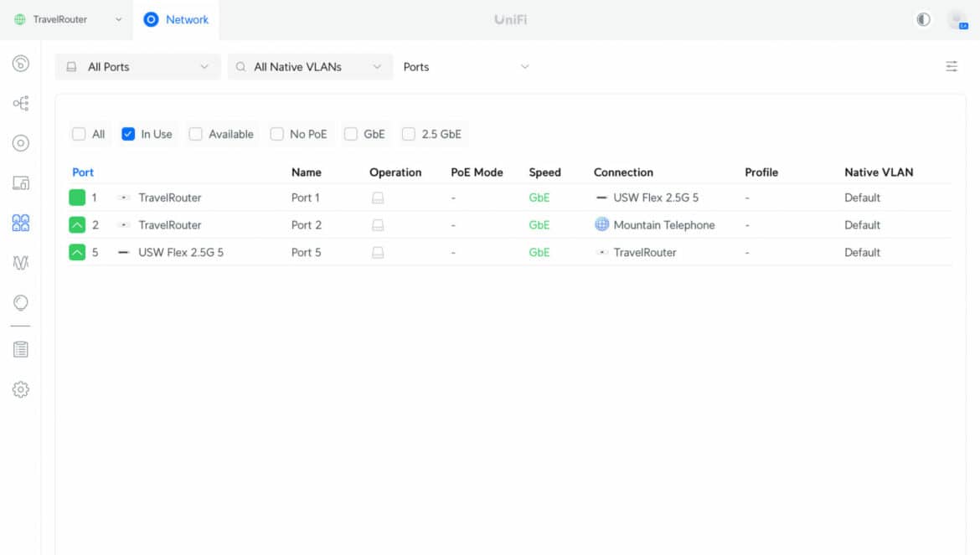The image size is (980, 555).
Task: Click the 'Port 2' name cell
Action: click(x=307, y=224)
